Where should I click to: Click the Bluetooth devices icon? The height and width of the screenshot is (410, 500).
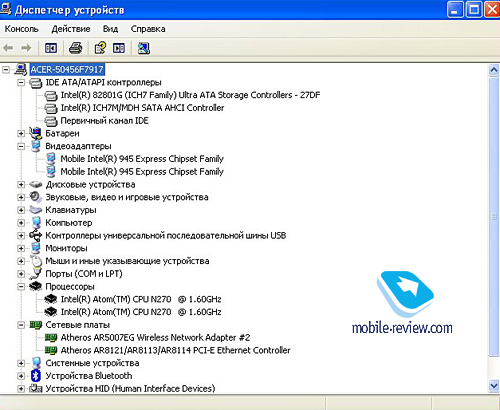point(36,376)
